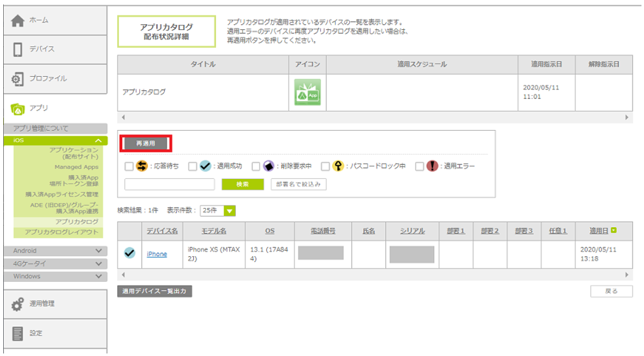Click the Home house icon in sidebar
The width and height of the screenshot is (644, 356).
18,20
